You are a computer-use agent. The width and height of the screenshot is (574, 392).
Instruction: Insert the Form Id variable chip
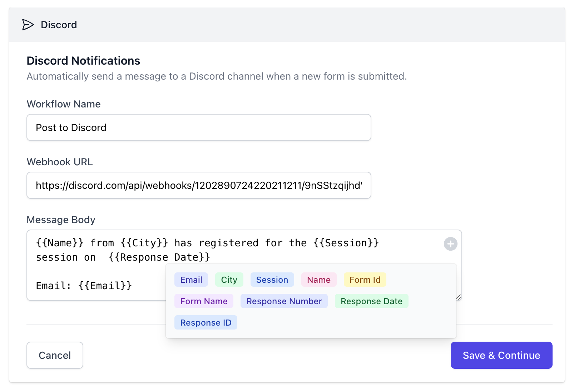point(365,280)
